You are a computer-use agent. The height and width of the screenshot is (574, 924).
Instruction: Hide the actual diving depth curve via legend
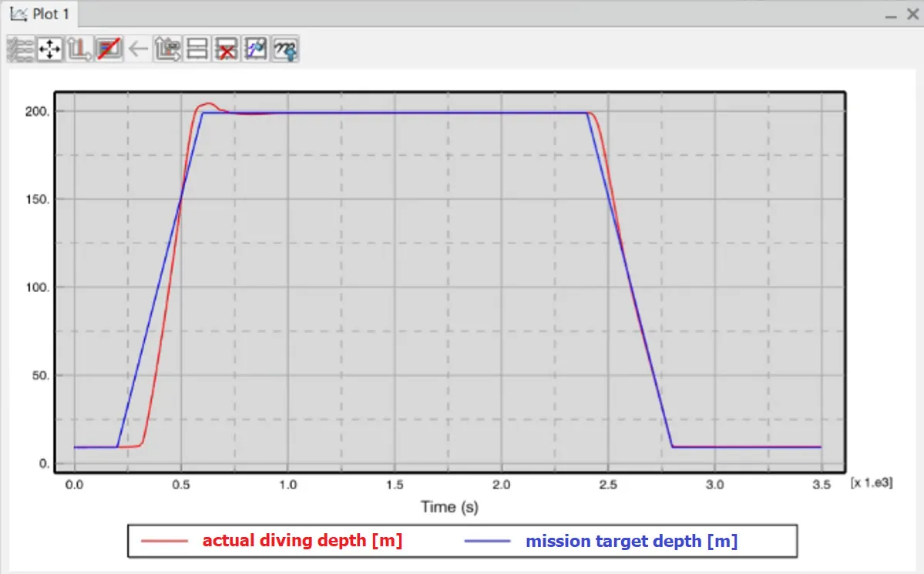[x=301, y=540]
